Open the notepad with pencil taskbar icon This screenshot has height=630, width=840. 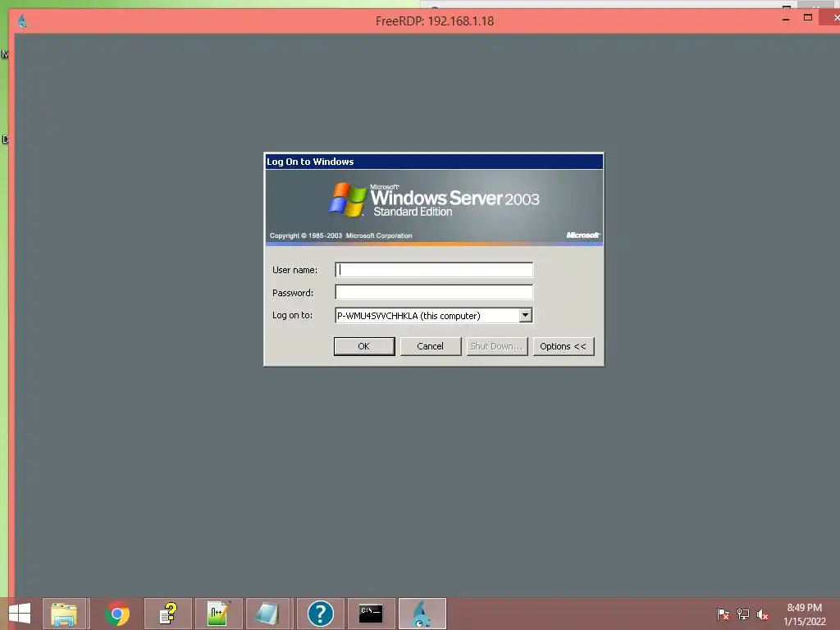click(218, 614)
